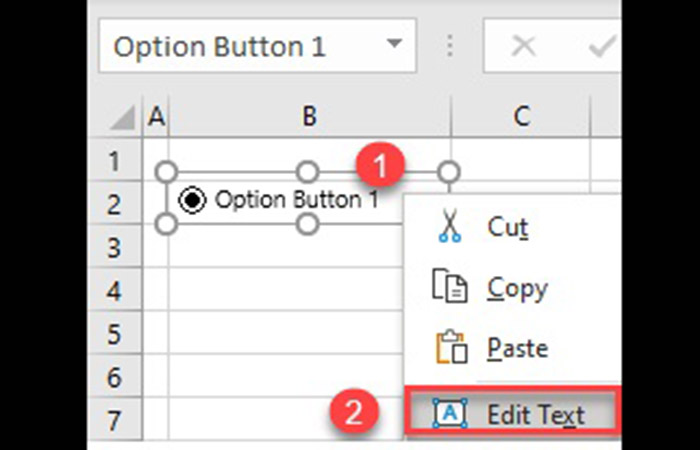Click the top-left resize handle of option button
The width and height of the screenshot is (700, 450).
167,171
